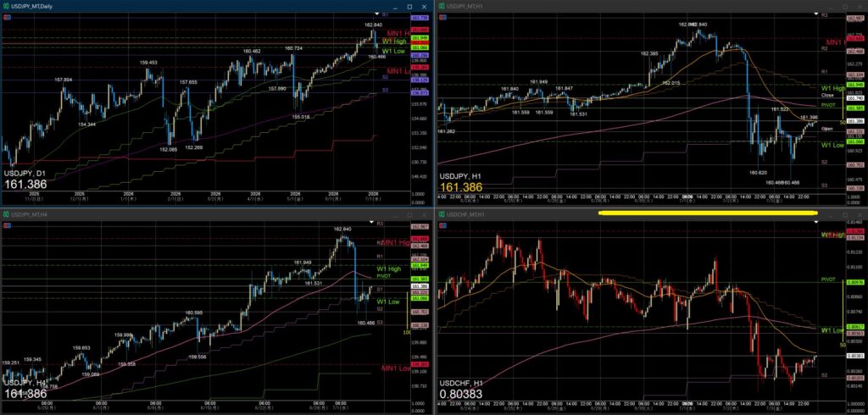The height and width of the screenshot is (415, 868).
Task: Click the 160.595 label in the H4 chart
Action: coord(194,313)
